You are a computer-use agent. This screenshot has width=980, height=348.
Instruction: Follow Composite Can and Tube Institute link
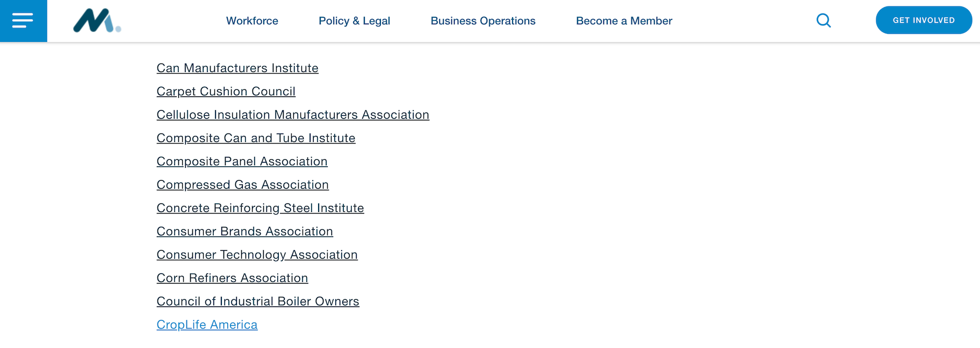(256, 138)
